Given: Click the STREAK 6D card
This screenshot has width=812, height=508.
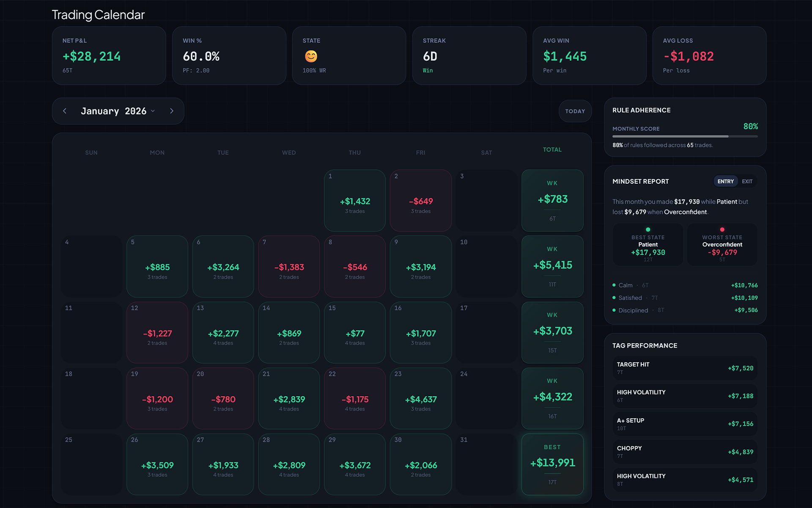Looking at the screenshot, I should click(469, 55).
